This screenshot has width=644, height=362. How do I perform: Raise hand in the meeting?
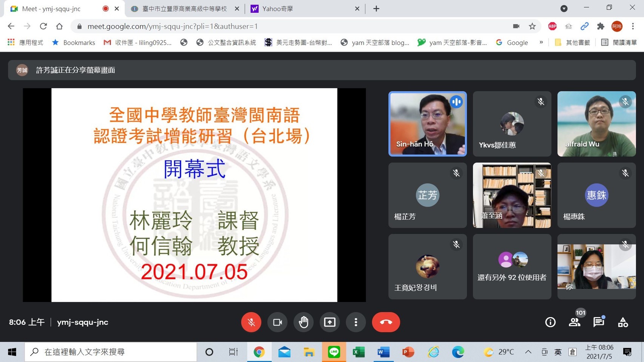[x=304, y=322]
